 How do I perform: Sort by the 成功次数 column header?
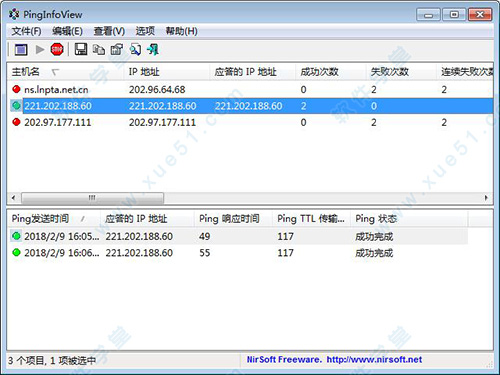[x=330, y=72]
